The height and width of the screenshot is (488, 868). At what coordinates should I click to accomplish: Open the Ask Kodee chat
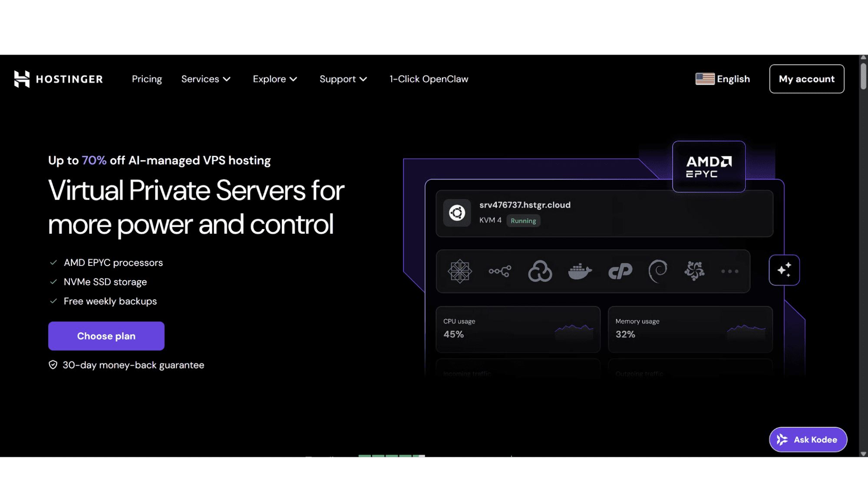pyautogui.click(x=808, y=439)
